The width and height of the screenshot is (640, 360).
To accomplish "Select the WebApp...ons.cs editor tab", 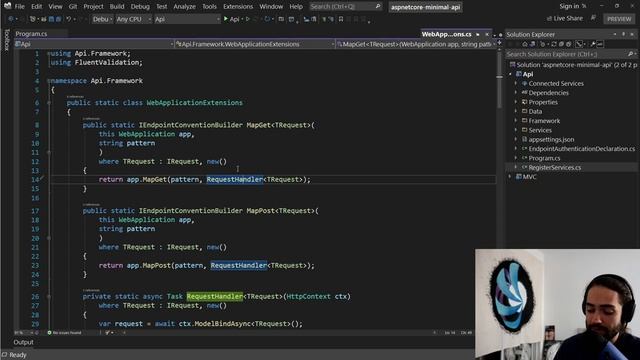I will [x=447, y=34].
